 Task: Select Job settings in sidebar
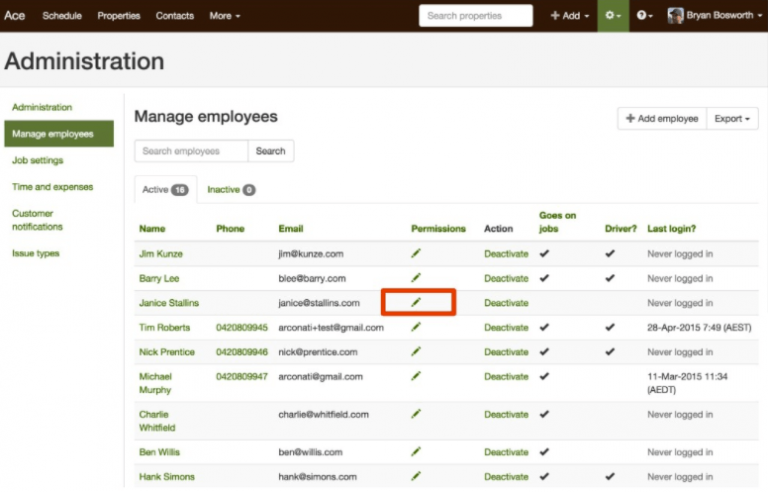(38, 160)
